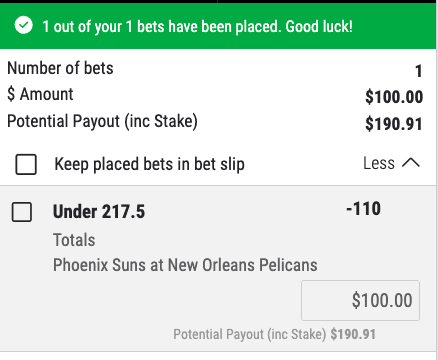Screen dimensions: 438x360
Task: Click the bets placed Good luck banner message
Action: (197, 26)
